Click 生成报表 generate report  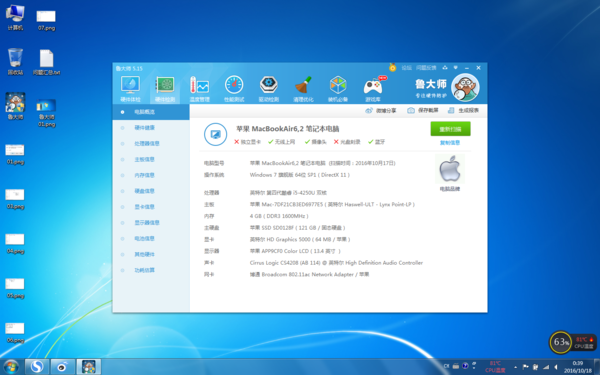coord(463,111)
